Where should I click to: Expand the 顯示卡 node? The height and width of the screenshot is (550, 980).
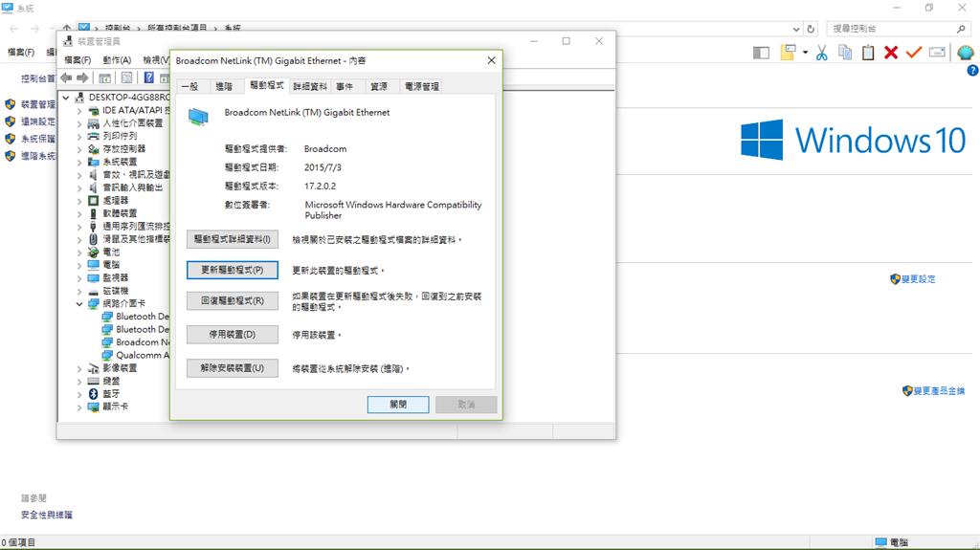pos(79,407)
